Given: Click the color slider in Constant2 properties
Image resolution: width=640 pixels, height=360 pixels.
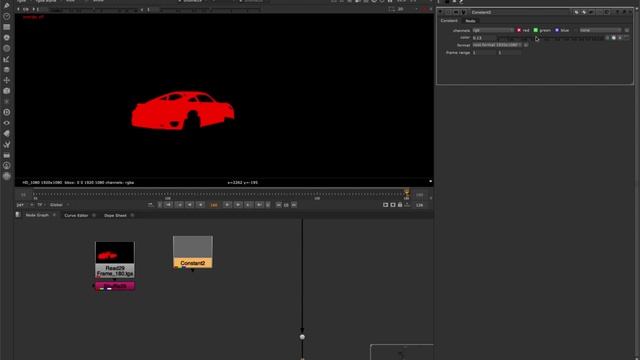Looking at the screenshot, I should click(550, 38).
